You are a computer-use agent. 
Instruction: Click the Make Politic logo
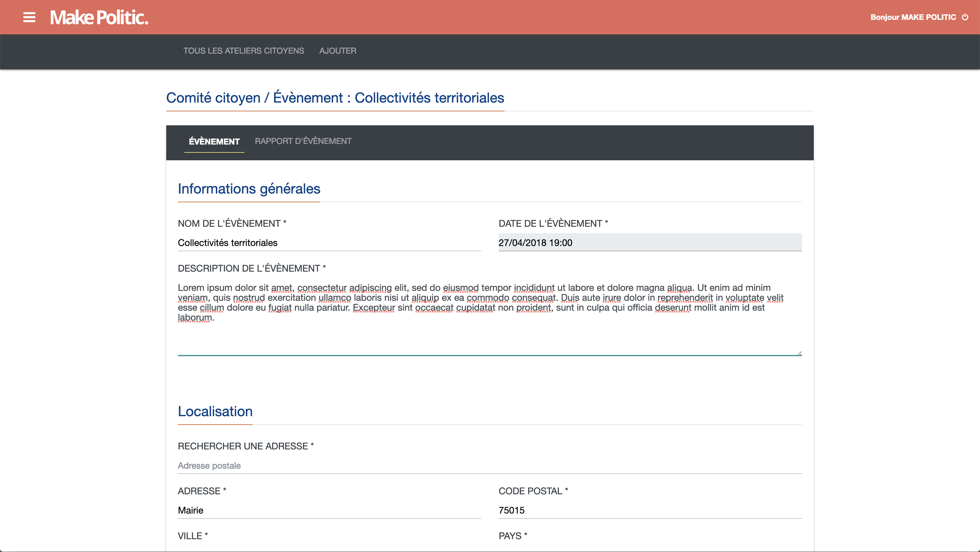[99, 17]
